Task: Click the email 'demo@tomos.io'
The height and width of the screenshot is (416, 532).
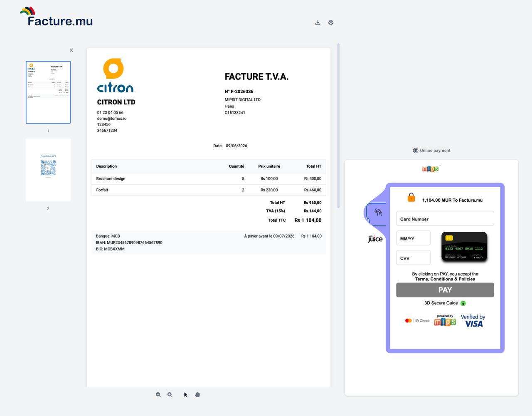Action: (112, 119)
